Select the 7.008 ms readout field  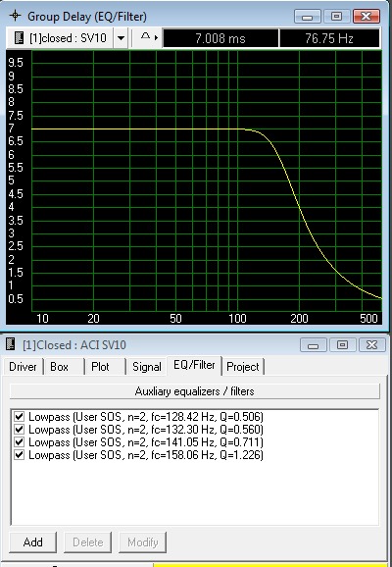[x=220, y=38]
